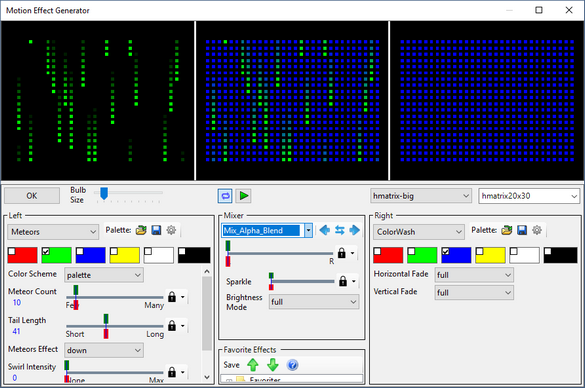Open Favorite Effects help icon
Viewport: 585px width, 388px height.
292,365
